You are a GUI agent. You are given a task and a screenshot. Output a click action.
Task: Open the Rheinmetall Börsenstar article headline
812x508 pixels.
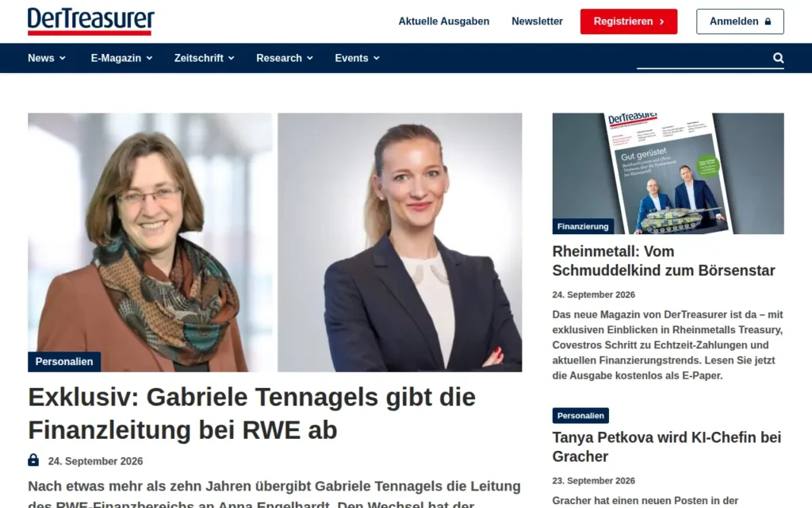coord(664,260)
